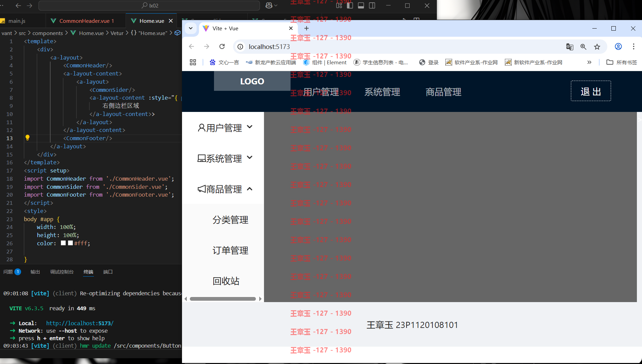This screenshot has height=364, width=642.
Task: Open the 组件 | Element bookmark
Action: (325, 62)
